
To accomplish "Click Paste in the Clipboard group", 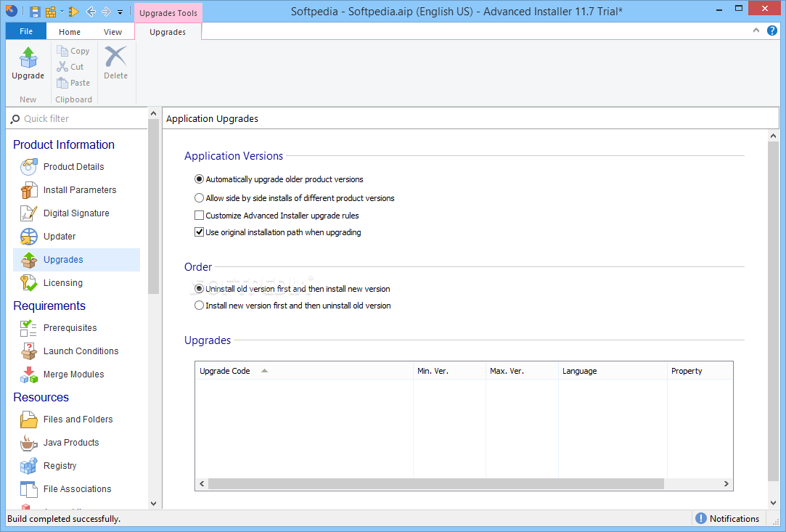I will point(73,83).
